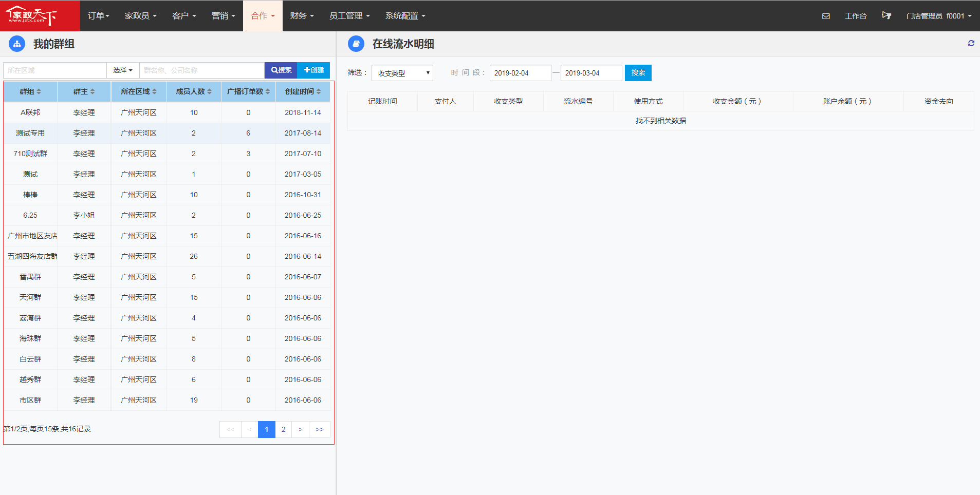Select the 6.25 group row
980x495 pixels.
click(167, 215)
